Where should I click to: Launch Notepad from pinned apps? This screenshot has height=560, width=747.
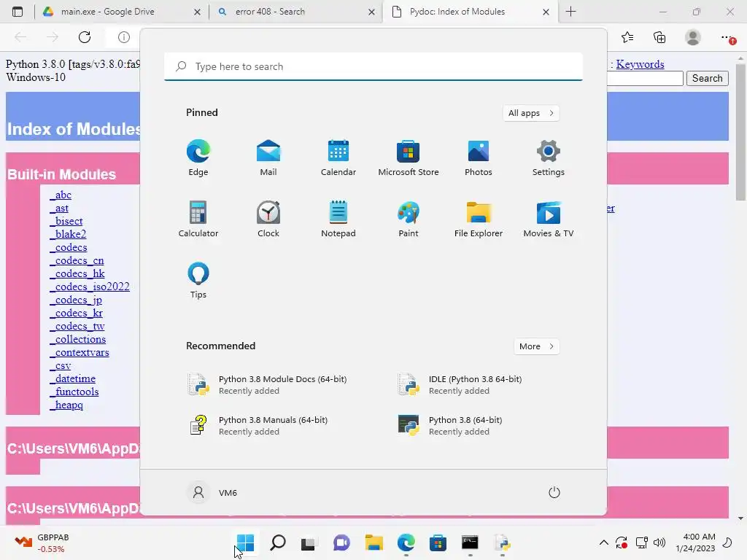338,219
